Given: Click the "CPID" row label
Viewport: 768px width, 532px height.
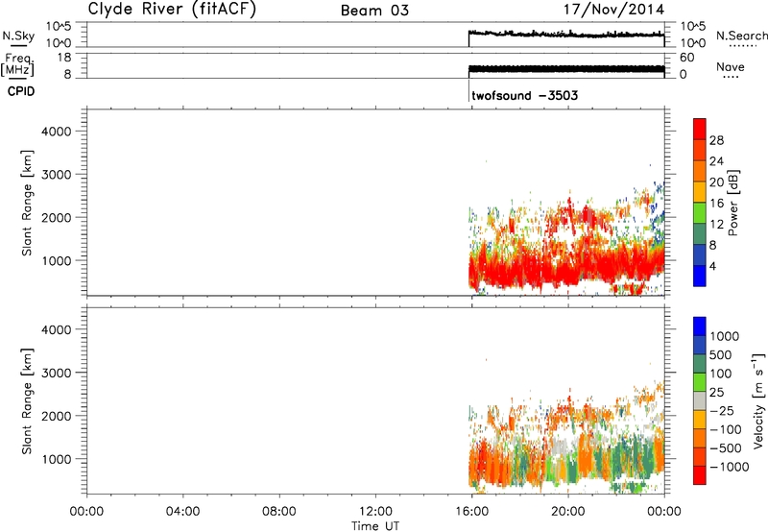Looking at the screenshot, I should [21, 91].
